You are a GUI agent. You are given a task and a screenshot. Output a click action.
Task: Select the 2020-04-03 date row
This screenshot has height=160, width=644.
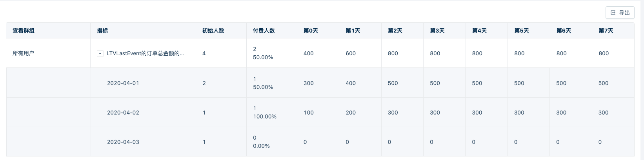tap(320, 142)
